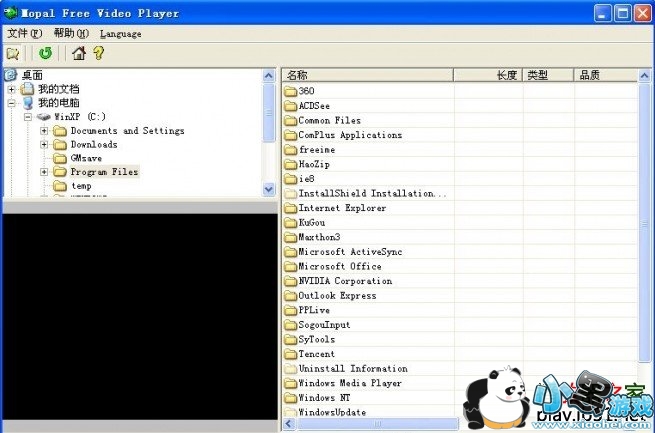Select 我的文档 in the folder tree
Viewport: 655px width, 433px height.
[58, 89]
